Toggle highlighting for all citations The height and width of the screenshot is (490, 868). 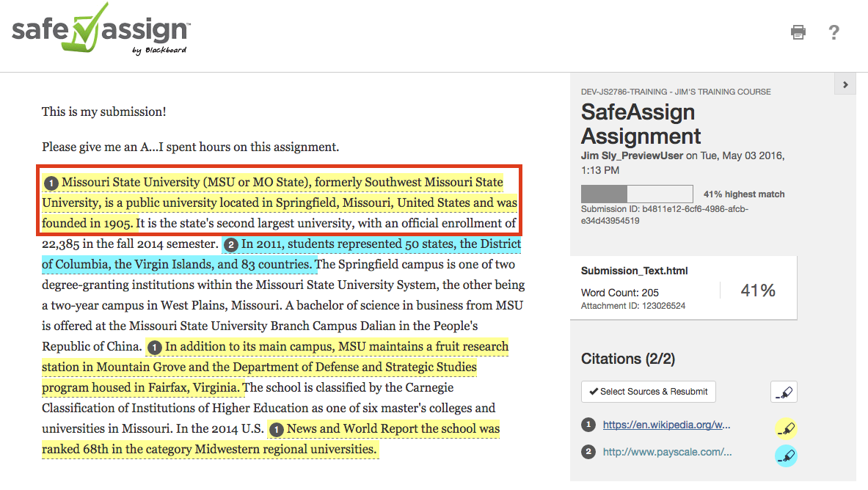(784, 392)
